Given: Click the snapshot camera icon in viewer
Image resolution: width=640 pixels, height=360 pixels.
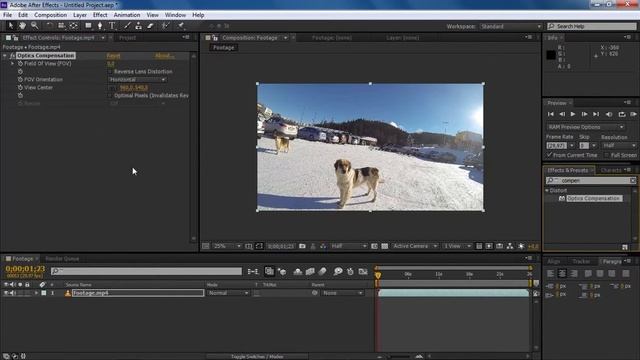Looking at the screenshot, I should tap(302, 246).
